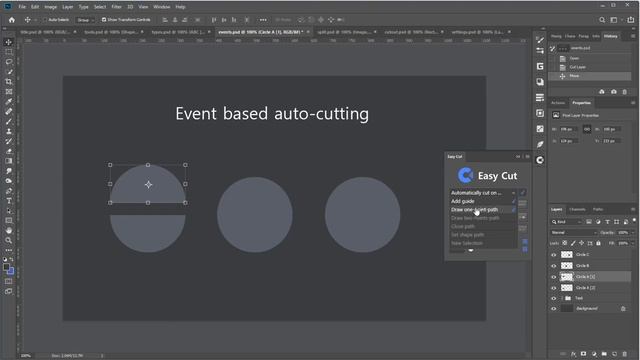The width and height of the screenshot is (640, 360).
Task: Select the Rectangular Marquee tool
Action: pos(9,52)
